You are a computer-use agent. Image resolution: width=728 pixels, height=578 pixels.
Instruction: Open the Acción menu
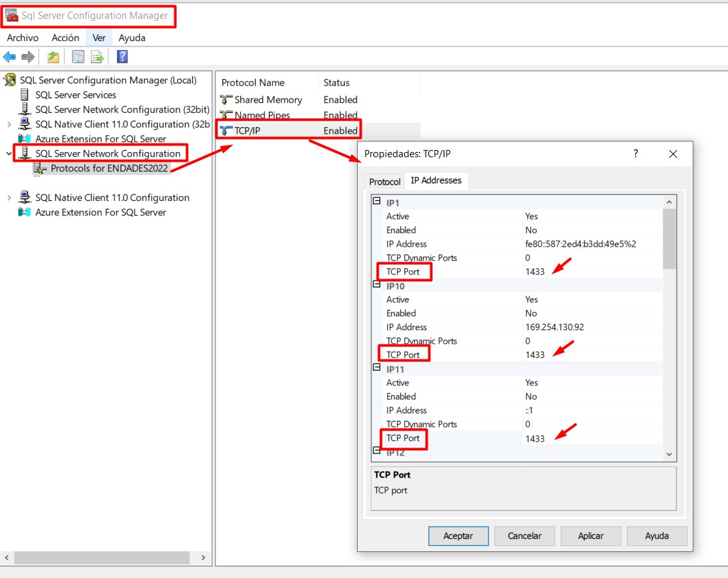coord(65,38)
